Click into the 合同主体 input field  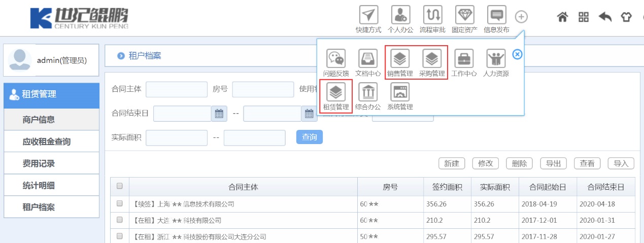[177, 89]
